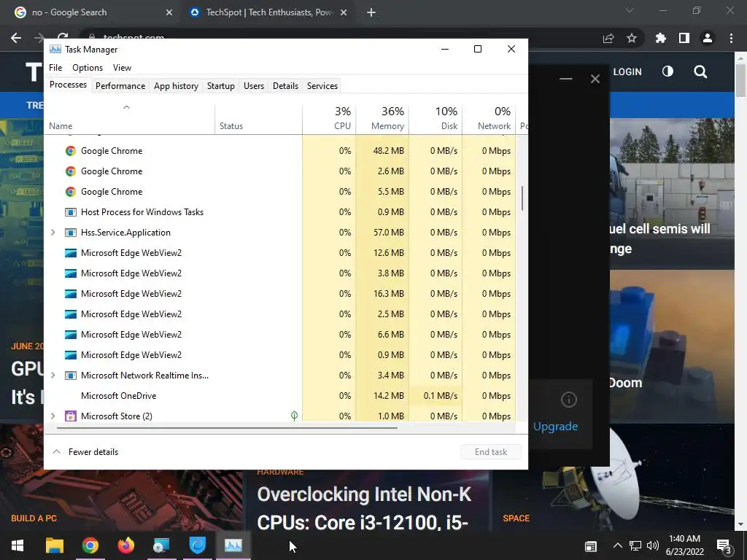Click the End task button
This screenshot has width=747, height=560.
point(491,452)
